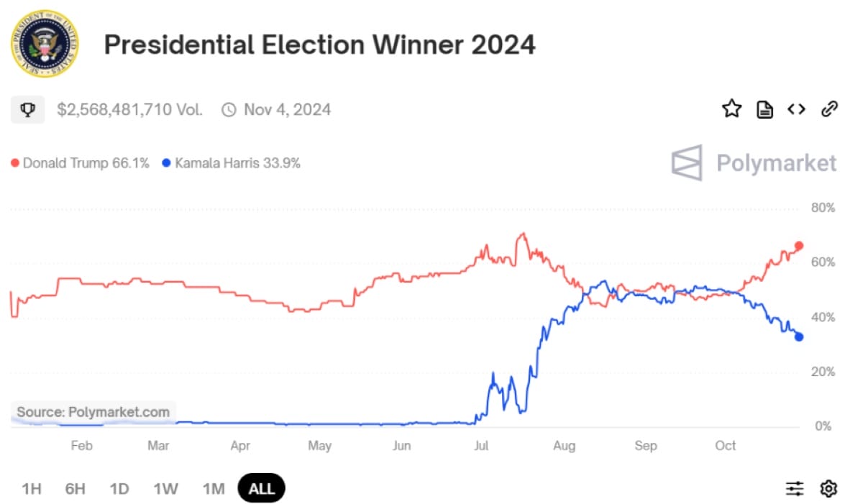Viewport: 863px width, 504px height.
Task: Click the trophy market icon
Action: coord(27,109)
